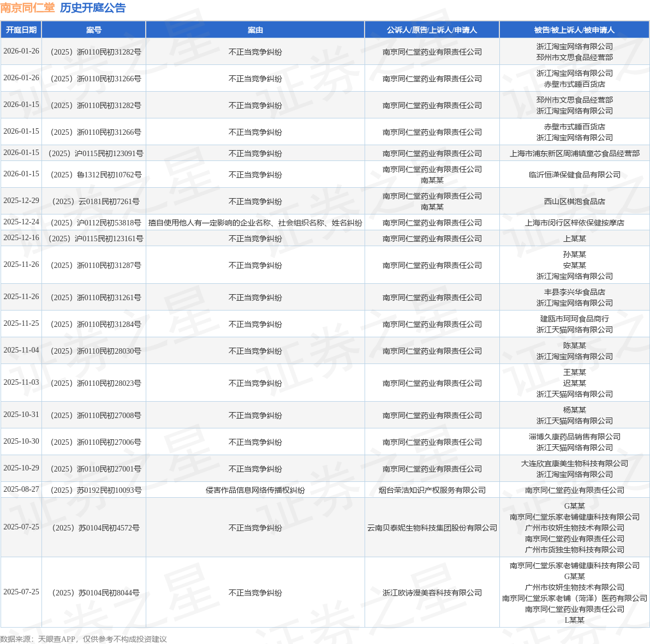Click defendant 大连欣宜康美生物科技有限公司
650x644 pixels.
click(x=575, y=463)
